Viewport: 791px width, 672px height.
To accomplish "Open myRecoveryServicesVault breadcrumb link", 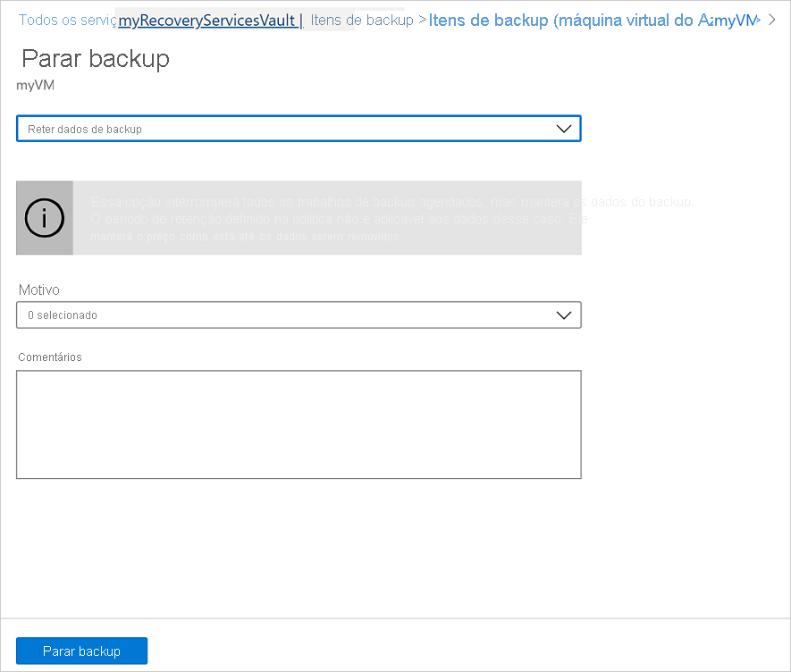I will click(x=210, y=21).
